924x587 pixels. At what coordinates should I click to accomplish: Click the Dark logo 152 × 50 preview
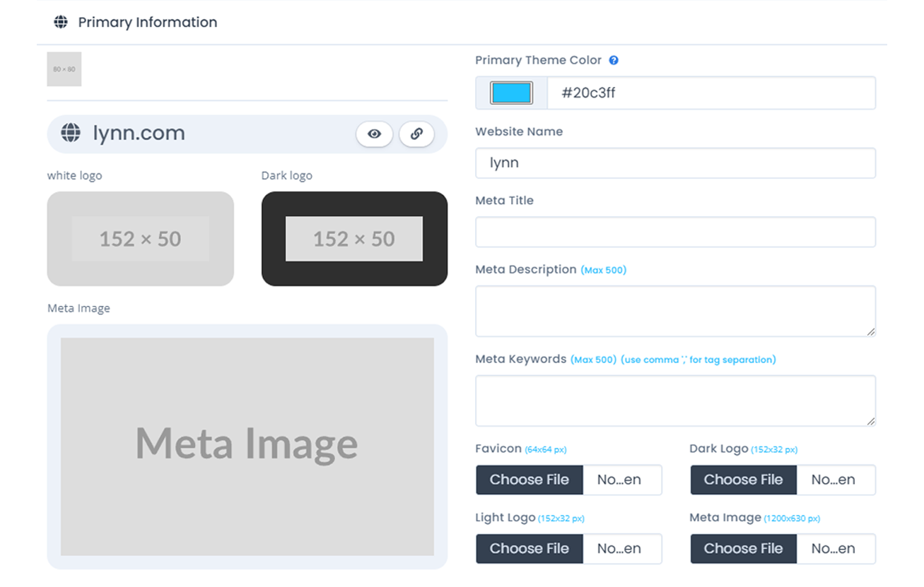(x=354, y=239)
